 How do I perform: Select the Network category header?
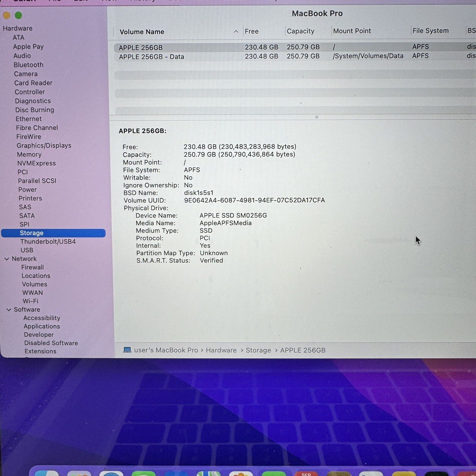pos(24,259)
